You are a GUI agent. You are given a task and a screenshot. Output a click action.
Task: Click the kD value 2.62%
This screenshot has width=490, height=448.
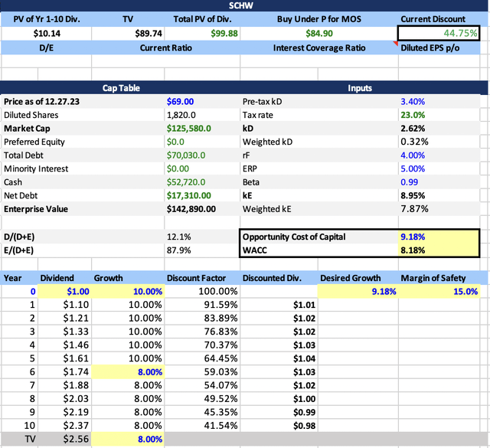click(439, 129)
